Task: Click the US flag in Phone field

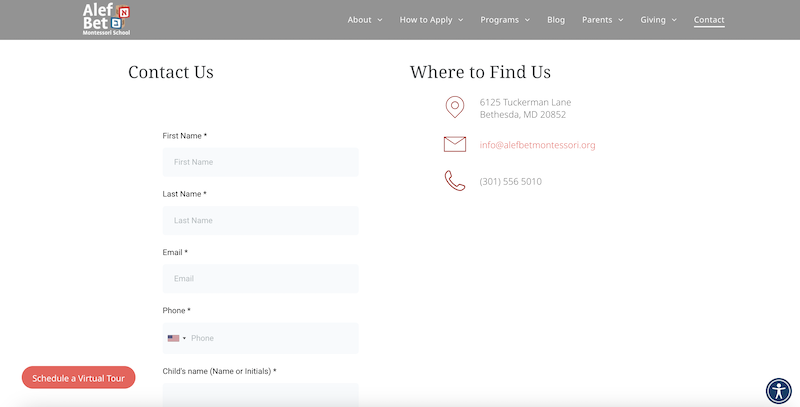Action: click(173, 338)
